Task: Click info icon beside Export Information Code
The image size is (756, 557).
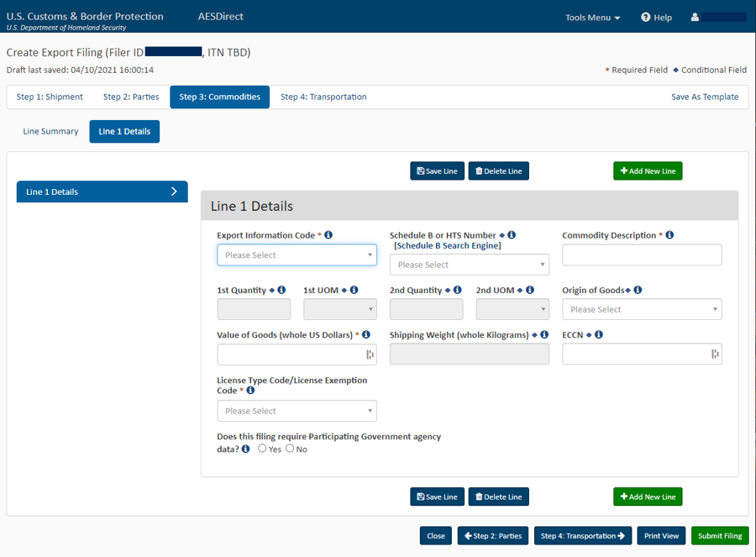Action: [328, 235]
